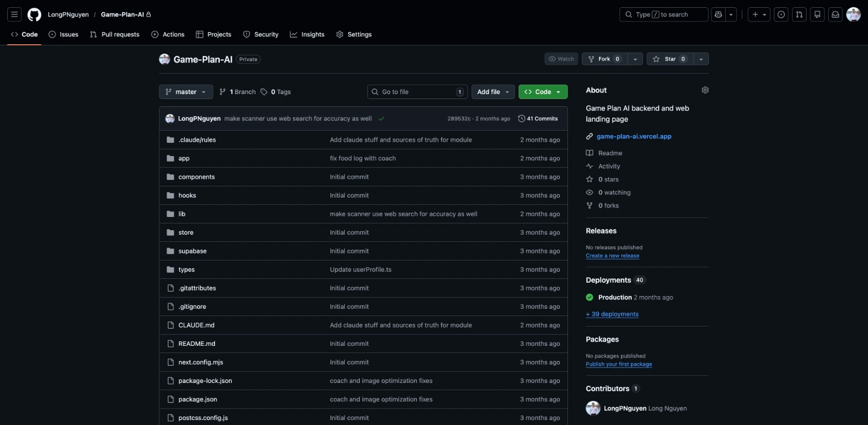The height and width of the screenshot is (425, 868).
Task: Switch to the Pull requests tab
Action: pos(115,34)
